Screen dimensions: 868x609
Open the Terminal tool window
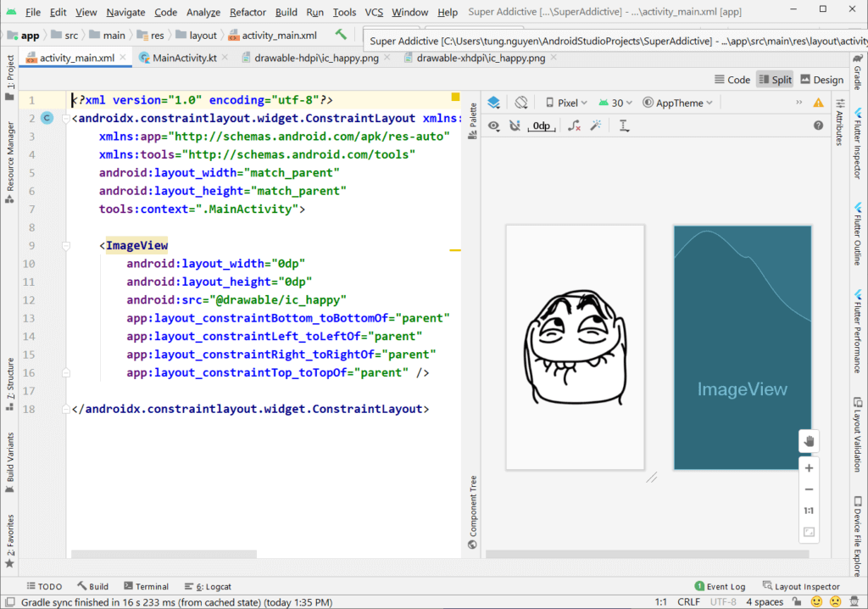[x=146, y=586]
